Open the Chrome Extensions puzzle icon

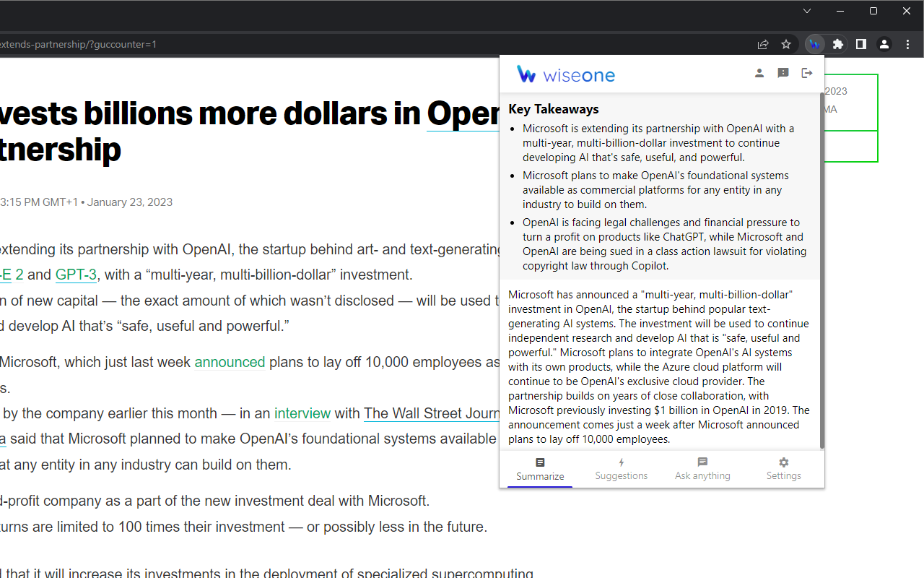coord(838,44)
